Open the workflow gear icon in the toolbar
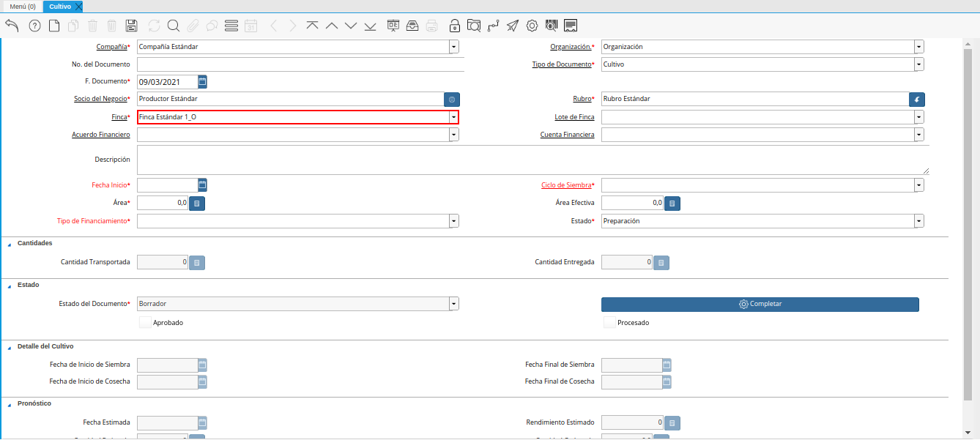This screenshot has width=980, height=440. click(x=532, y=26)
